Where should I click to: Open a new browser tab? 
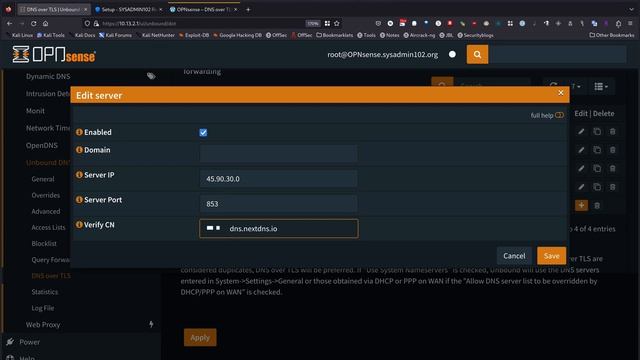click(x=248, y=9)
